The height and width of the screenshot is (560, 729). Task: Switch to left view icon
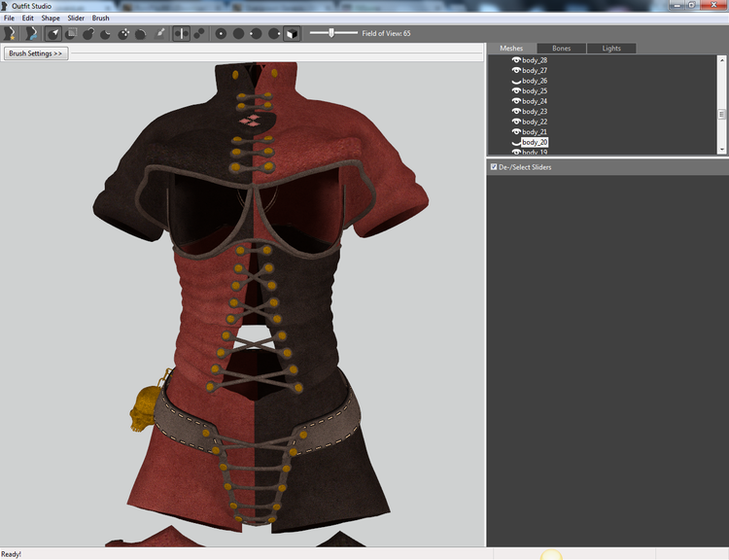point(257,33)
